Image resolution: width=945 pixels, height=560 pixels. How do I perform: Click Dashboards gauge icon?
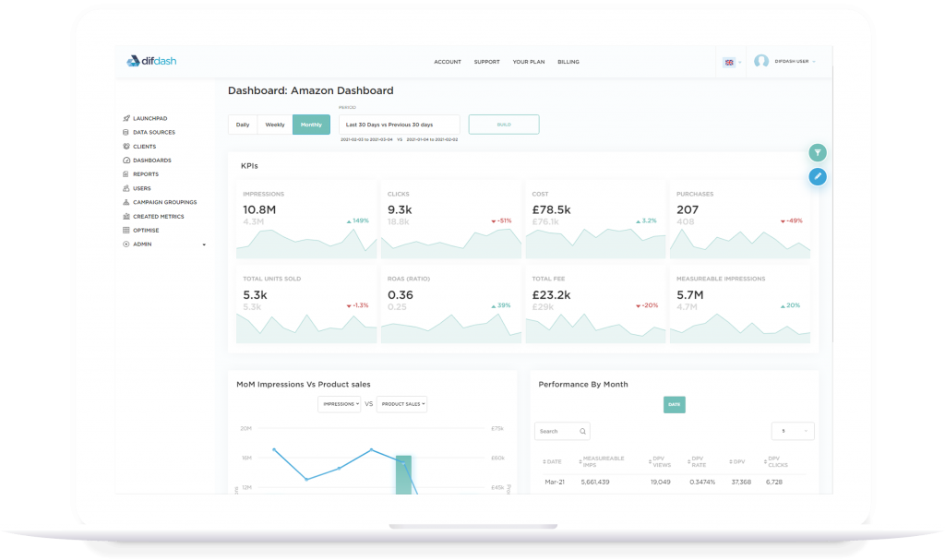(x=126, y=161)
